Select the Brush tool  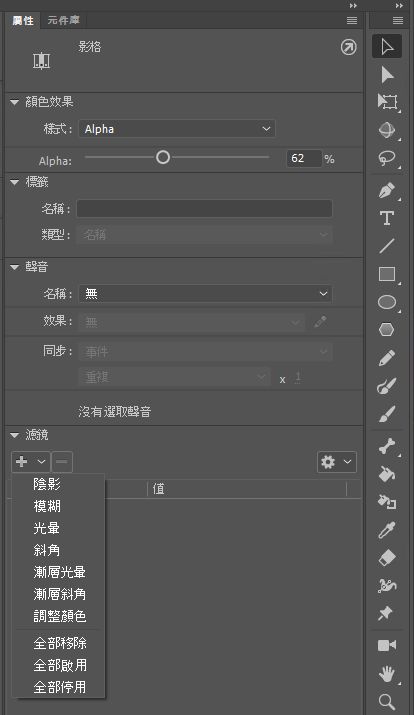click(387, 414)
